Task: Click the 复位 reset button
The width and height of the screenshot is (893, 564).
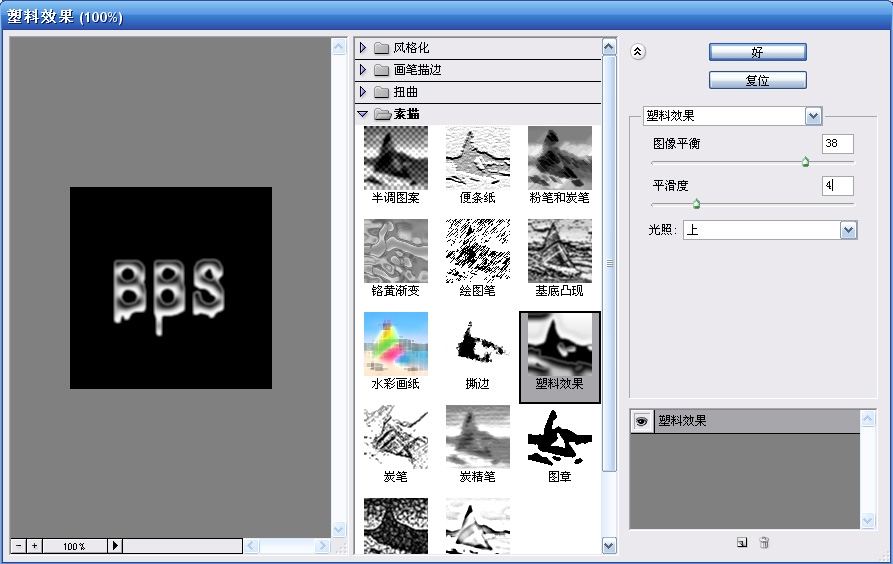Action: [757, 80]
